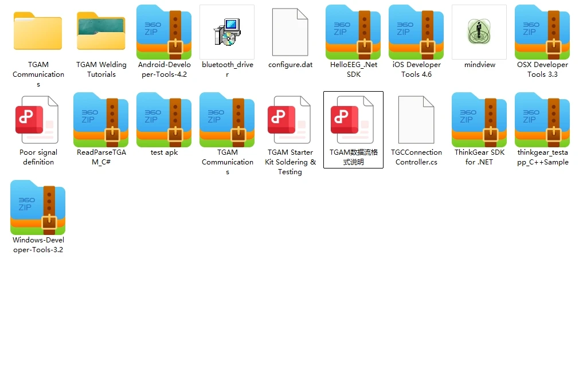Screen dimensions: 579x392
Task: Click the 'bluetooth_driver' file name
Action: (228, 69)
